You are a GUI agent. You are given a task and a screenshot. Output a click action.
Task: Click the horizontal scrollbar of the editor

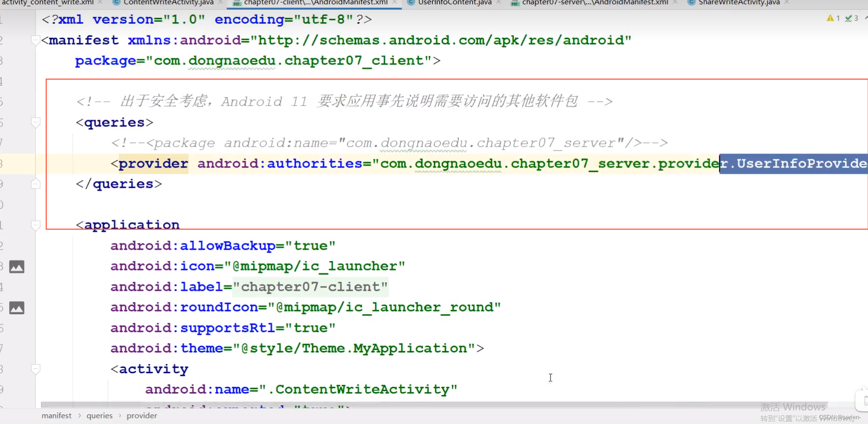click(434, 404)
